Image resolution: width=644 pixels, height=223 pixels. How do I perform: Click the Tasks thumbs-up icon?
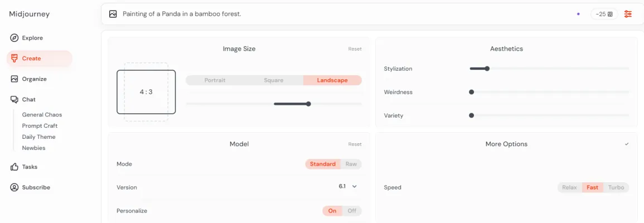point(14,167)
